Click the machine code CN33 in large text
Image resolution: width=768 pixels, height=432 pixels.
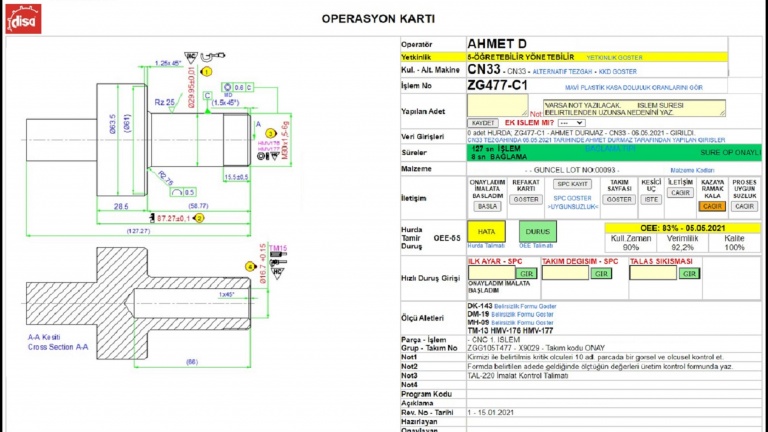[x=484, y=70]
